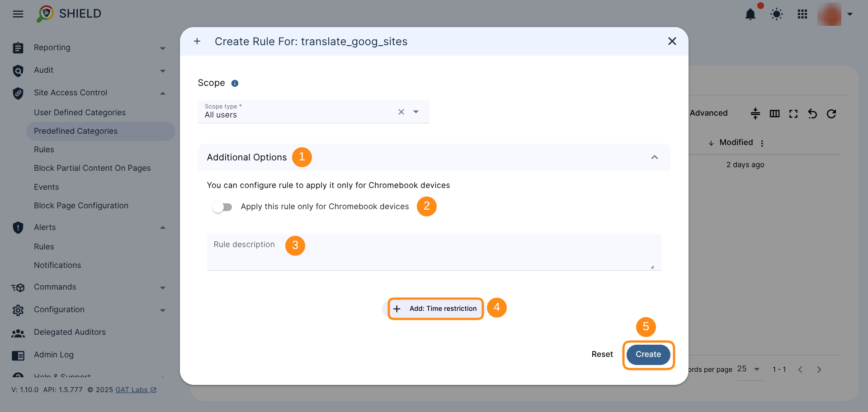The height and width of the screenshot is (412, 868).
Task: Collapse the Alerts menu
Action: click(163, 228)
